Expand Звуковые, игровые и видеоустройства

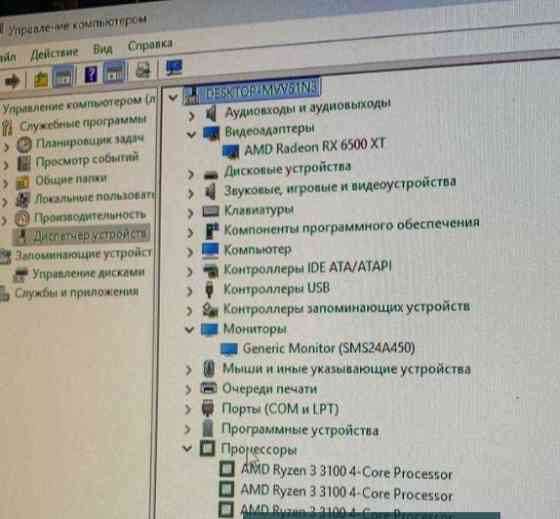coord(190,194)
